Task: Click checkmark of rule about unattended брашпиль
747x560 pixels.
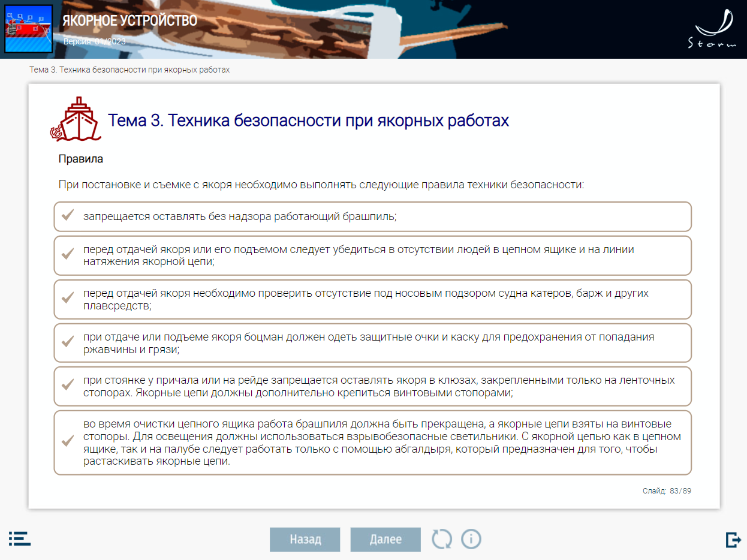Action: pos(68,216)
